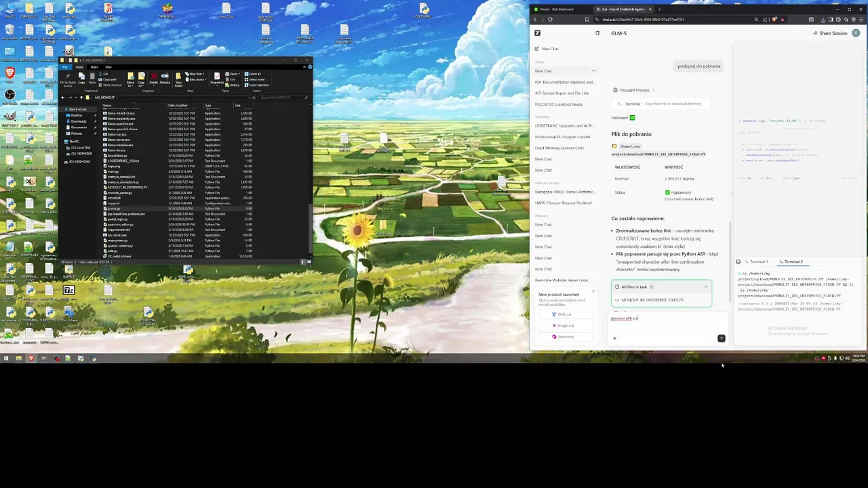
Task: Open Properties from the Explorer ribbon
Action: tap(217, 78)
